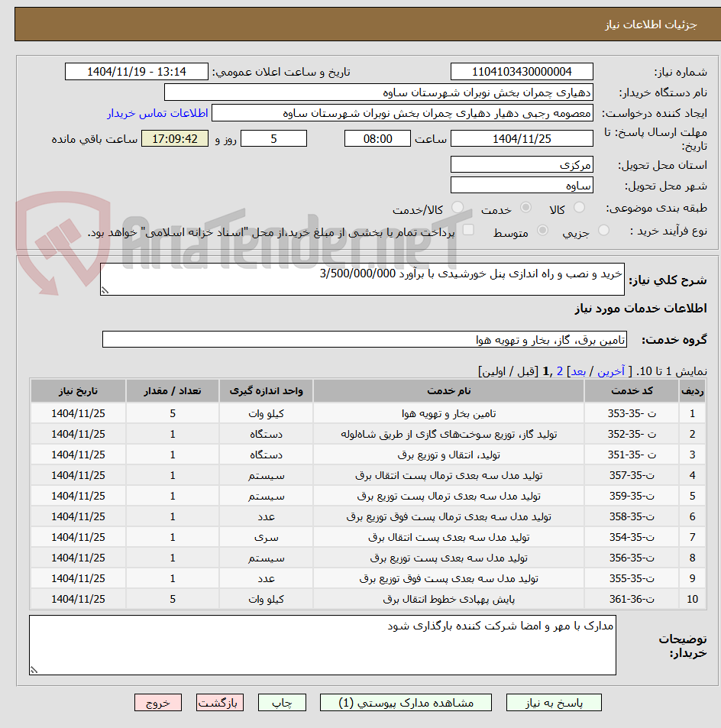Click the تاریخ نیاز column header
The image size is (721, 728).
[x=78, y=391]
